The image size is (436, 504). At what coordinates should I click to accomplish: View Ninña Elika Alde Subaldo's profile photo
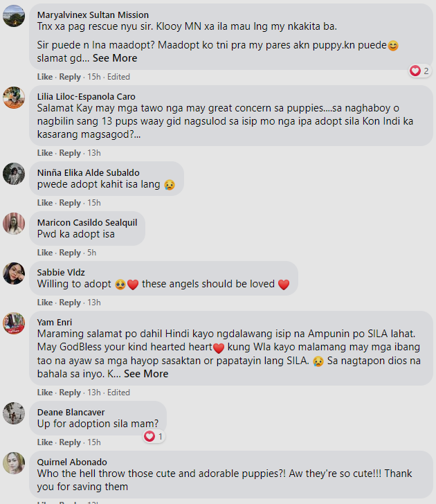pos(14,174)
